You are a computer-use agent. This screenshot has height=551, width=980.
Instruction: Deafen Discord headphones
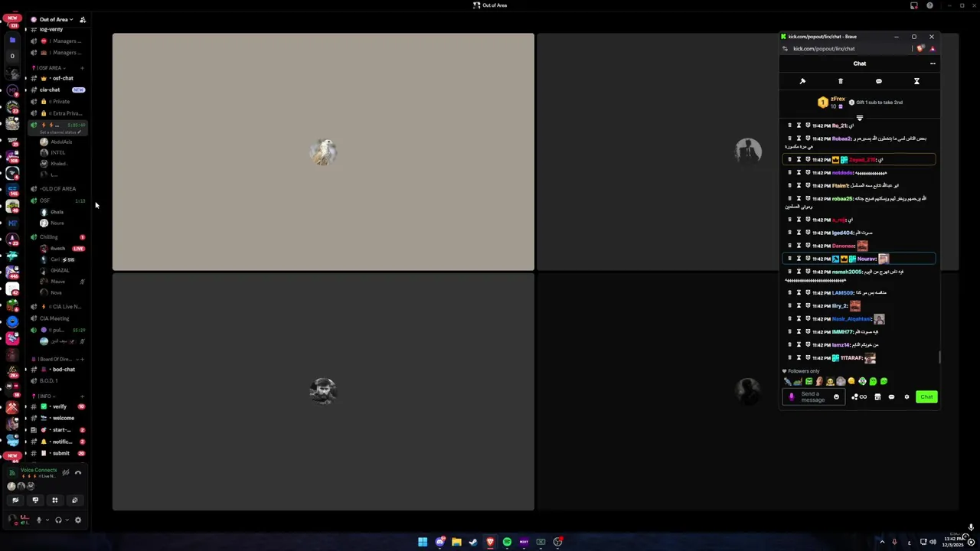(58, 520)
